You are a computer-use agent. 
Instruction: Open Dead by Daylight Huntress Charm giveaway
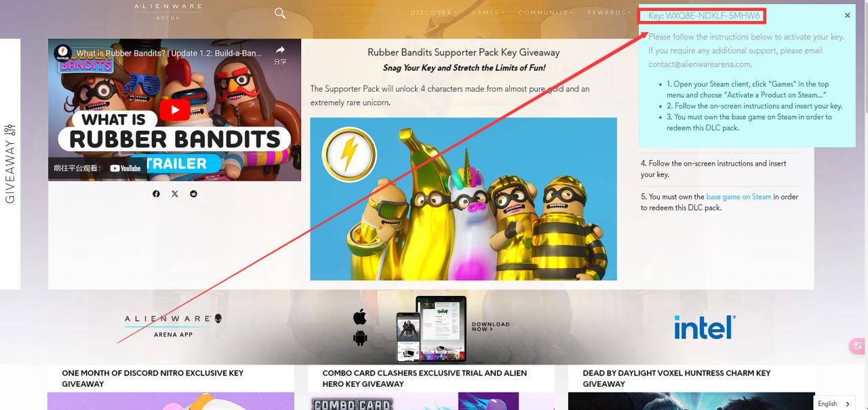(x=676, y=378)
